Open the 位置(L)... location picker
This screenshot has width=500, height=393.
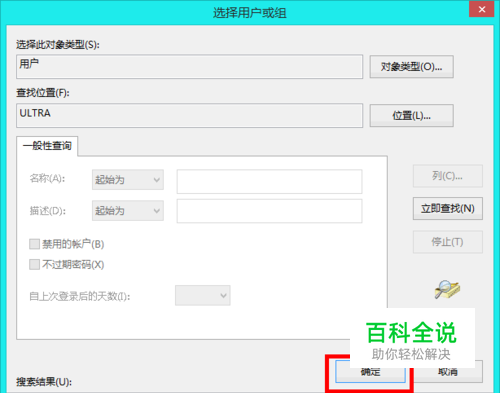(411, 116)
